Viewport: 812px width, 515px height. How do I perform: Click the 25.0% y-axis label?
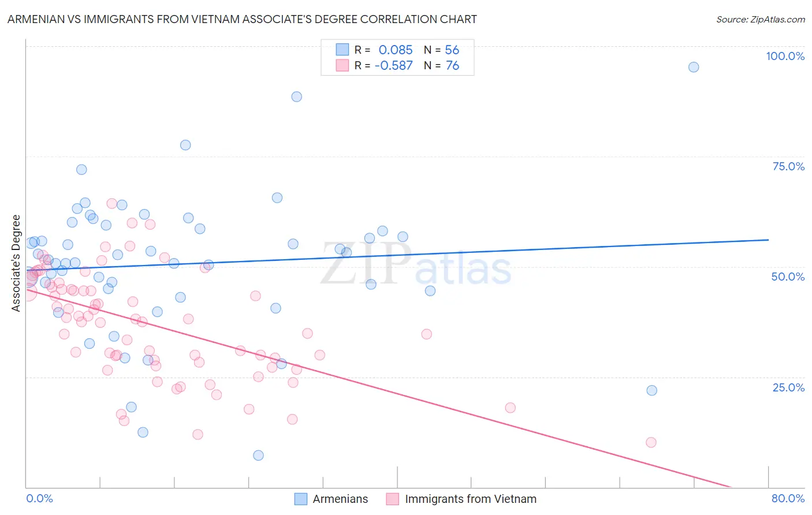click(x=788, y=387)
